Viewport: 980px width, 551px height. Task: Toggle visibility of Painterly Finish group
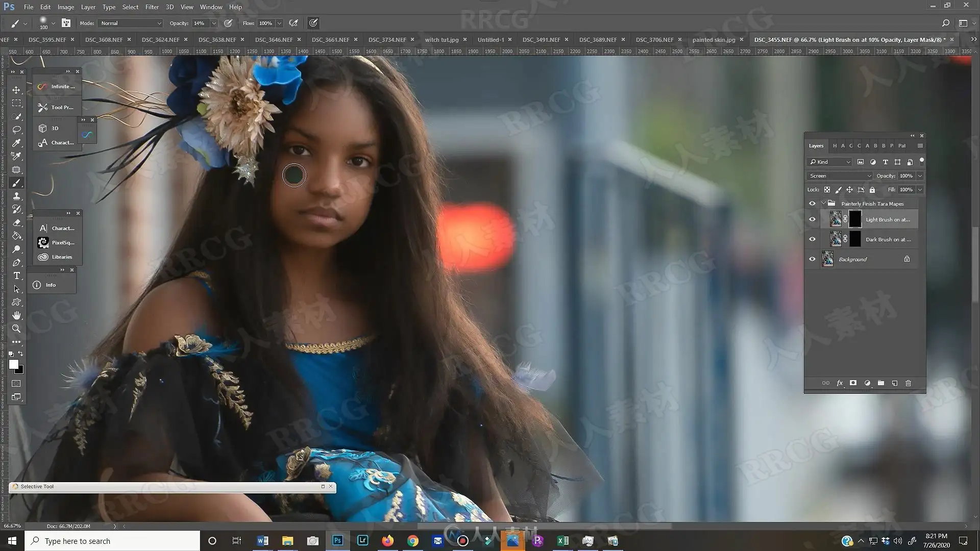coord(812,204)
